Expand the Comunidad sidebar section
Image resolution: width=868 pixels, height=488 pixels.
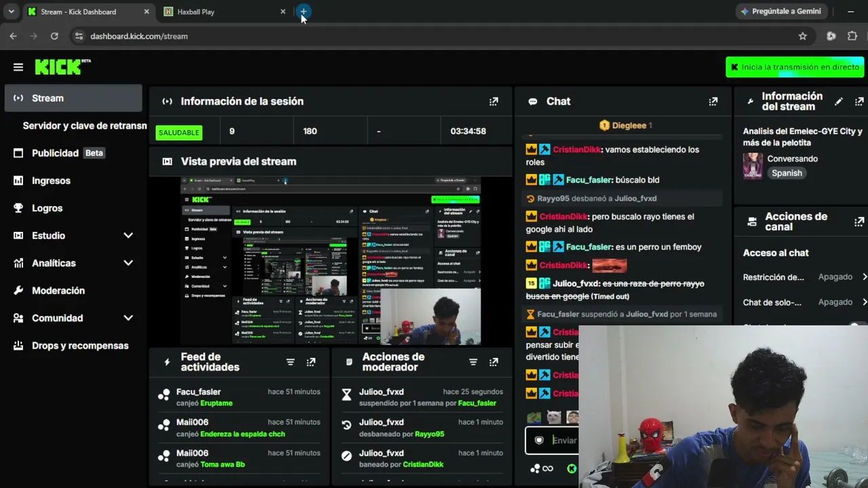(128, 318)
